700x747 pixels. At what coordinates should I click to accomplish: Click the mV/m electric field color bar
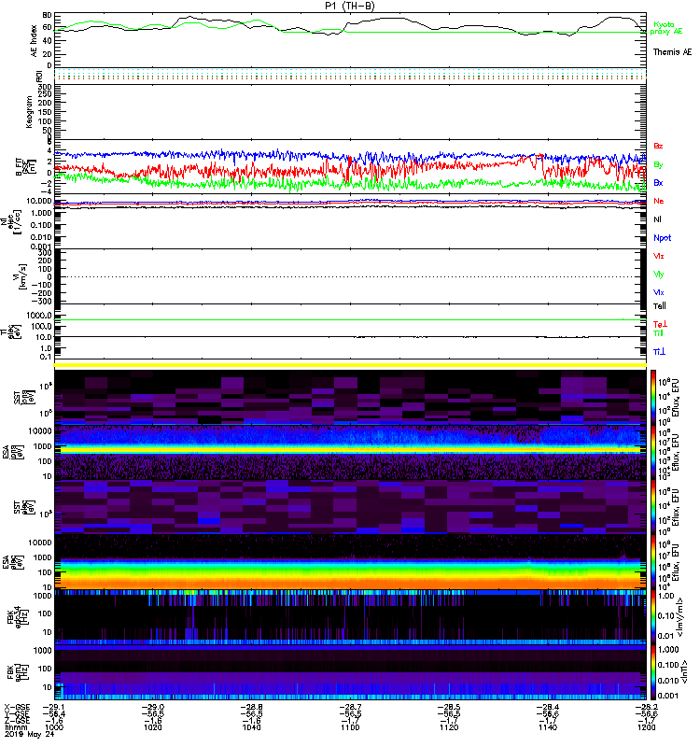(x=653, y=616)
